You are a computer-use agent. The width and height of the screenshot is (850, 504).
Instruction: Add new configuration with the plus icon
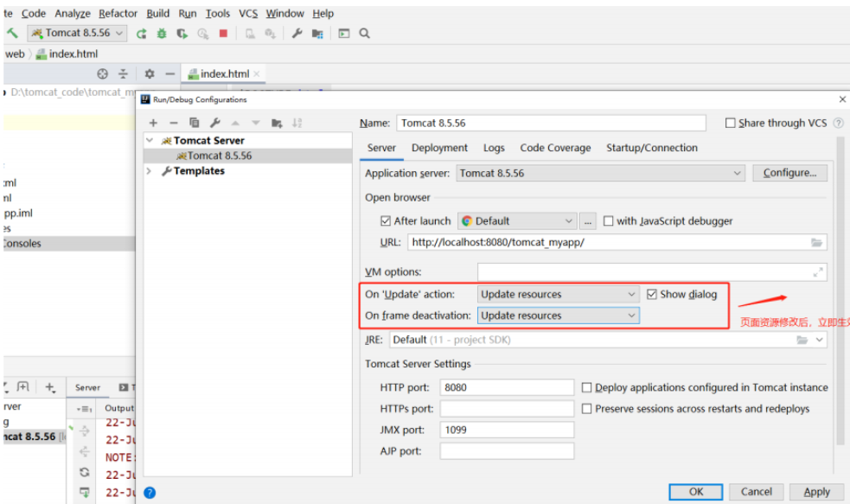pyautogui.click(x=153, y=123)
